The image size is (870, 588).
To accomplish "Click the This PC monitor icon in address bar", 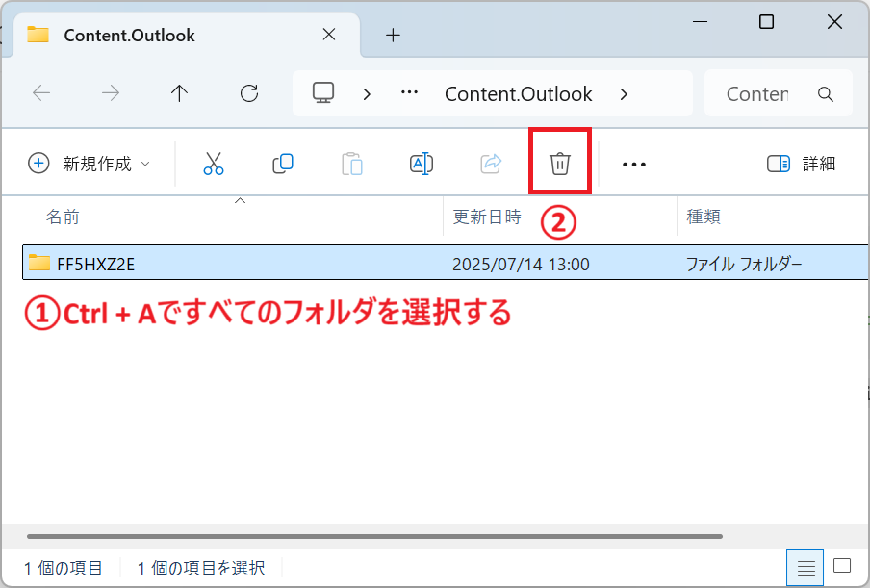I will tap(323, 93).
